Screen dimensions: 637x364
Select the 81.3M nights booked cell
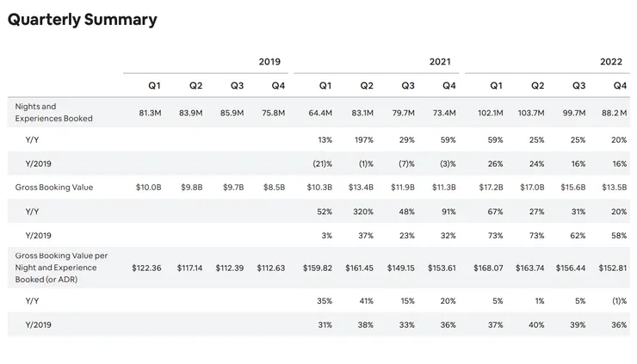click(151, 113)
